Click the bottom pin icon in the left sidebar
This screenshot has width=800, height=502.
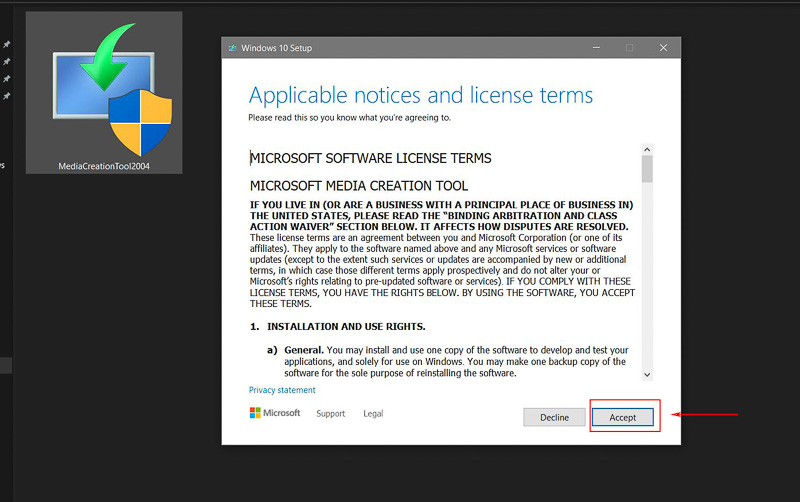pyautogui.click(x=7, y=96)
